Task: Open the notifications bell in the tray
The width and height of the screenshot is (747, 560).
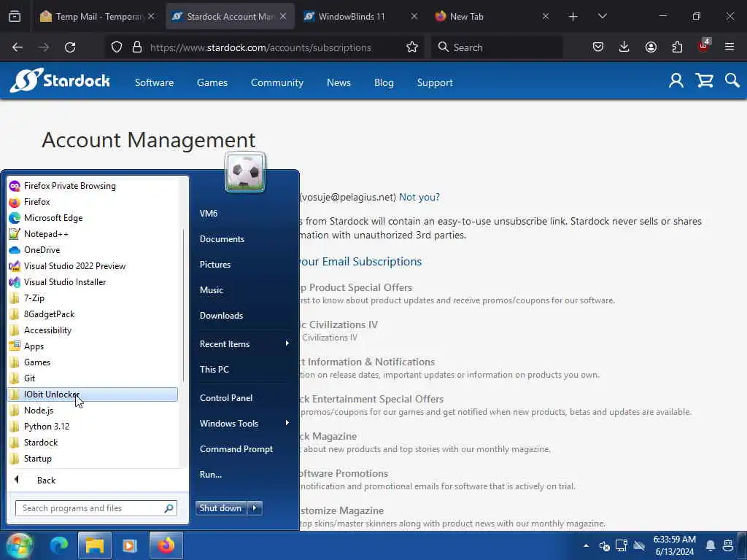Action: 711,545
